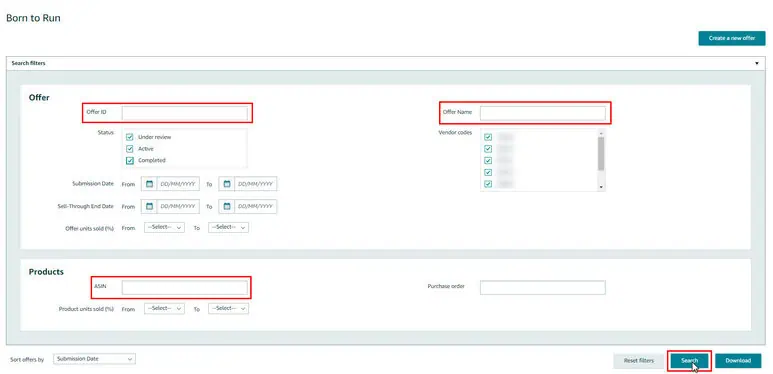Click the Vendor codes label

[455, 133]
